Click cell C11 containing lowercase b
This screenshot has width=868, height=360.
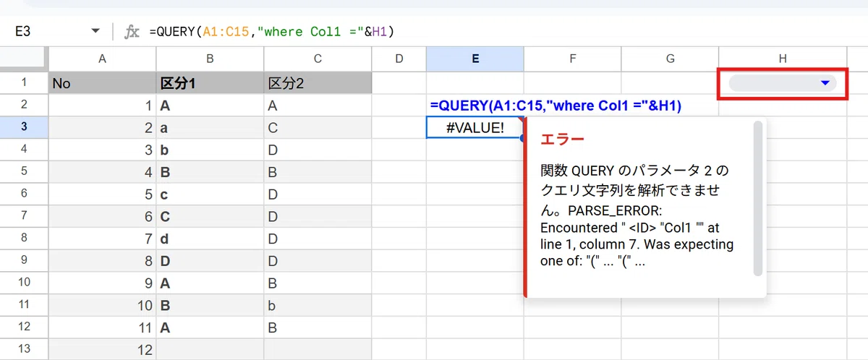pyautogui.click(x=318, y=305)
